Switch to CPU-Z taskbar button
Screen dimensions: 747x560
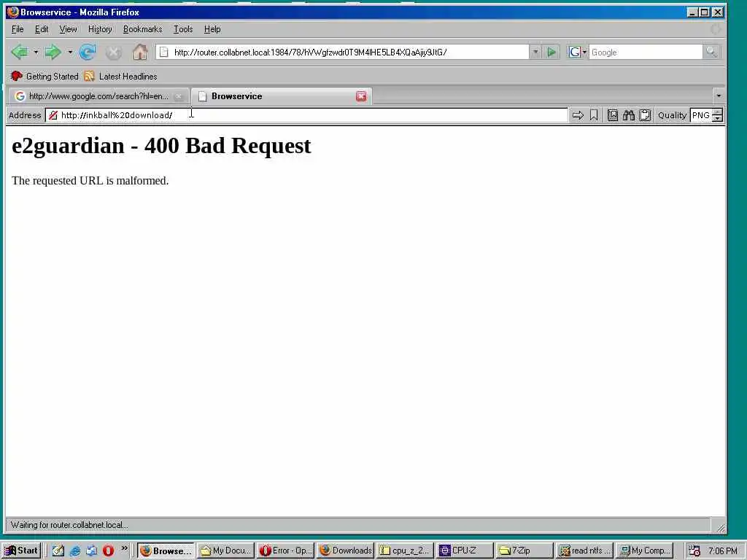(x=465, y=551)
